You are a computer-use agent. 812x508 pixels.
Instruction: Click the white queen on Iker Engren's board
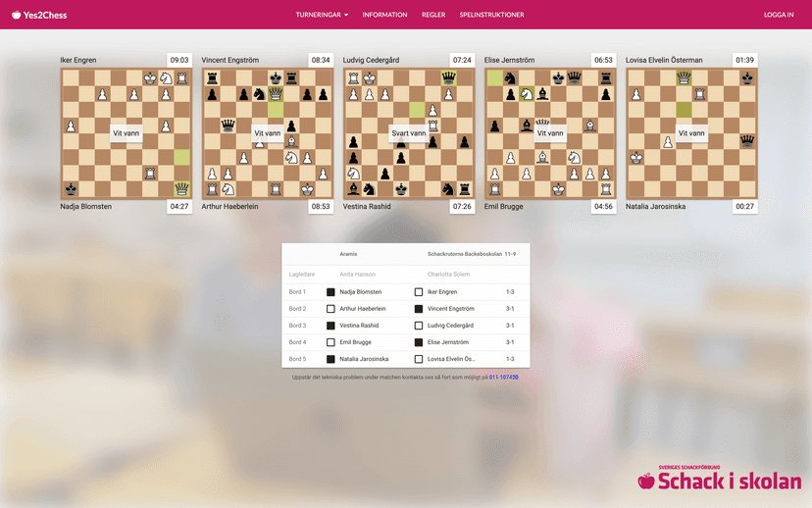pyautogui.click(x=181, y=189)
